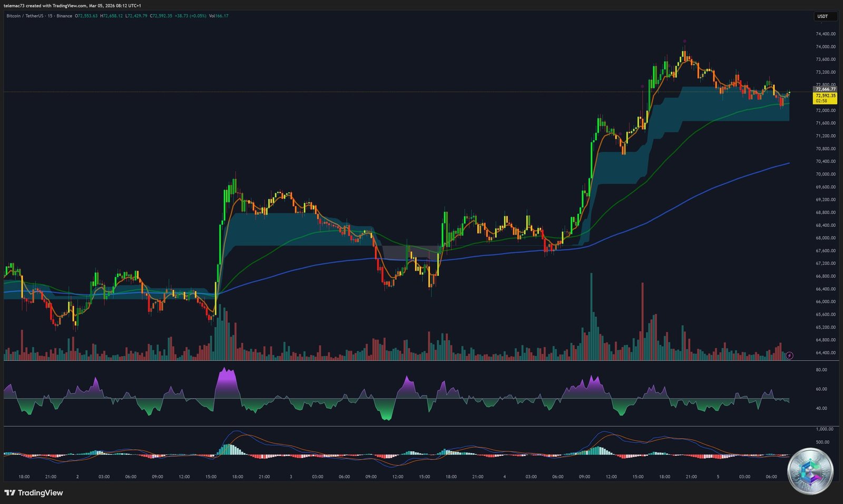The image size is (843, 504).
Task: Select the MACD histogram in the bottom pane
Action: (229, 448)
